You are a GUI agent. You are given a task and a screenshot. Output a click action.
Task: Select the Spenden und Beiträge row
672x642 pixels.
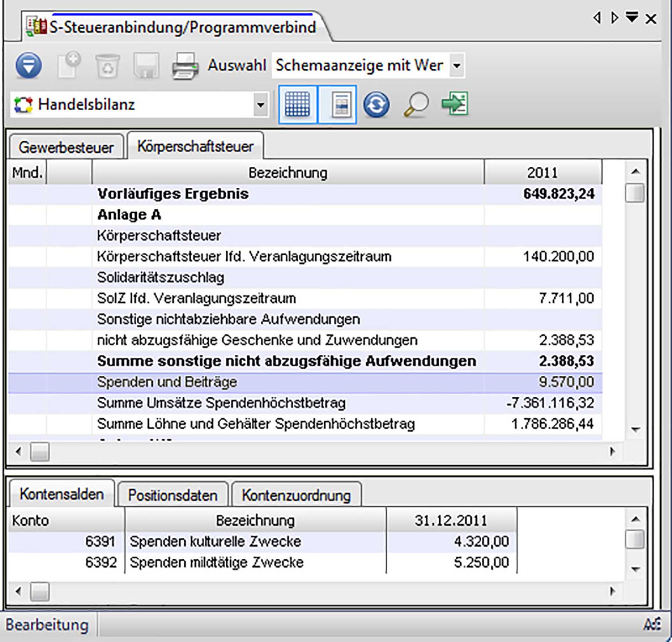[305, 382]
